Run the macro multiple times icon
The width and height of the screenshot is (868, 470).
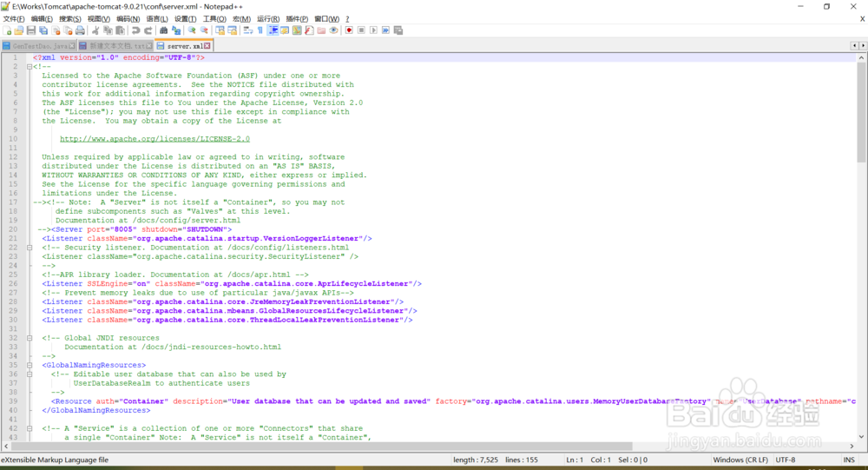point(386,30)
